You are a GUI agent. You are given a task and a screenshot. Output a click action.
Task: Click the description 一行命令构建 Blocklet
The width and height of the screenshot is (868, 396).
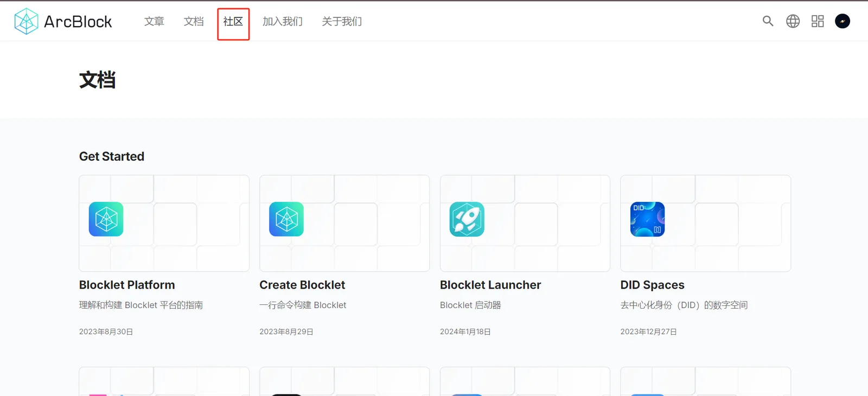pos(303,305)
